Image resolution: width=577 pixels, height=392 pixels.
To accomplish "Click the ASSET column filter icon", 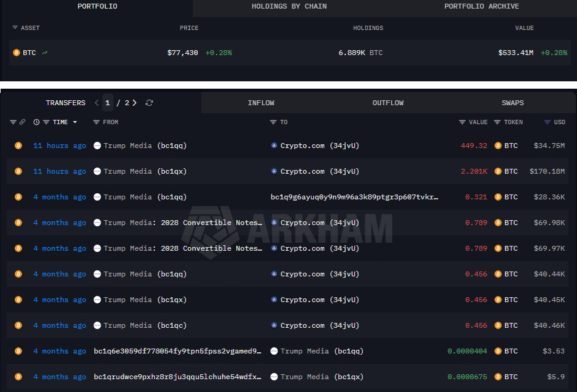I will pyautogui.click(x=15, y=28).
